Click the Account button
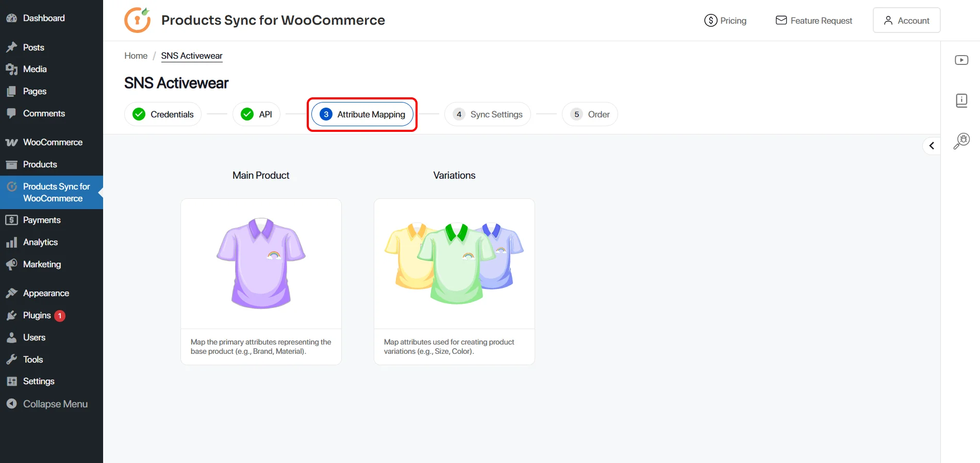This screenshot has height=463, width=980. pos(906,20)
